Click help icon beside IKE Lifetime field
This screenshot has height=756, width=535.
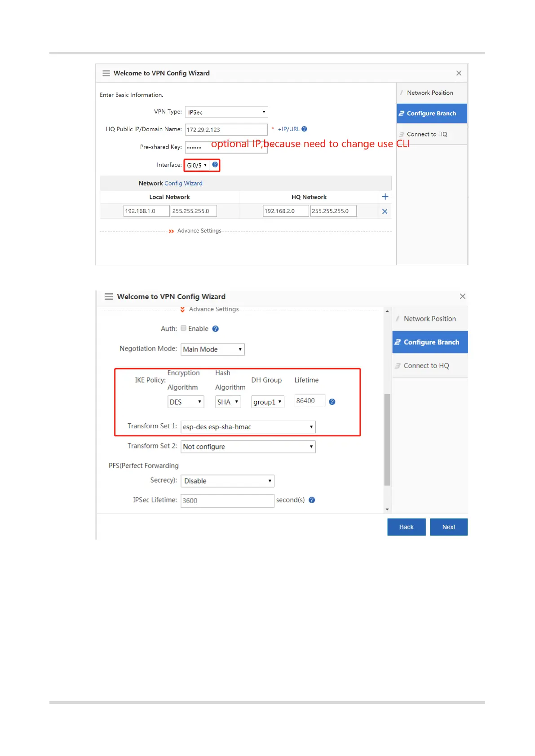click(332, 402)
